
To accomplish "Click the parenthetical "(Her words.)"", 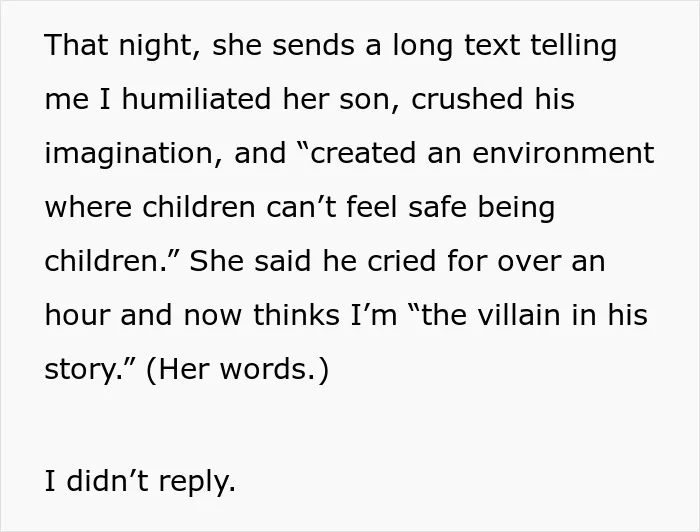I will point(237,370).
